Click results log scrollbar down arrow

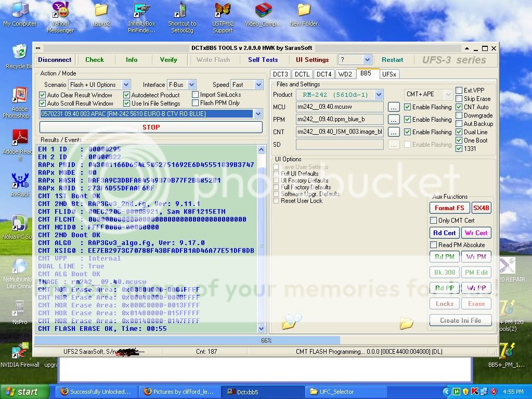pos(261,328)
